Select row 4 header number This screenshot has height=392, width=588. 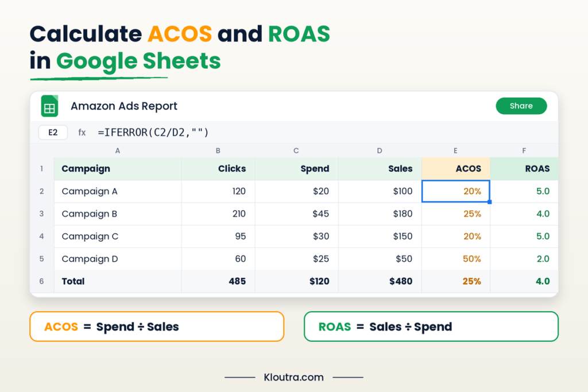coord(41,236)
